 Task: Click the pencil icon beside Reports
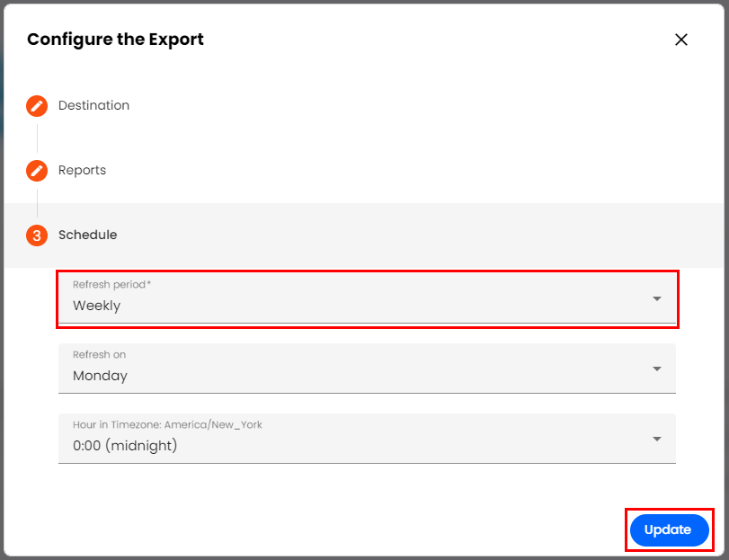coord(37,171)
